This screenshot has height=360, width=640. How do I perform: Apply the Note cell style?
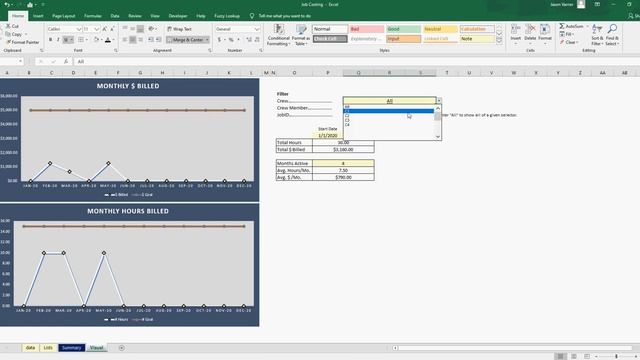click(477, 39)
